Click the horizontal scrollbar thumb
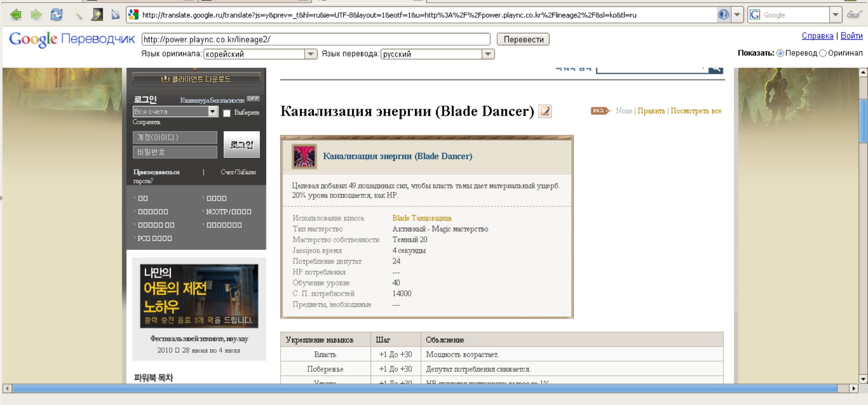This screenshot has width=868, height=405. tap(425, 389)
